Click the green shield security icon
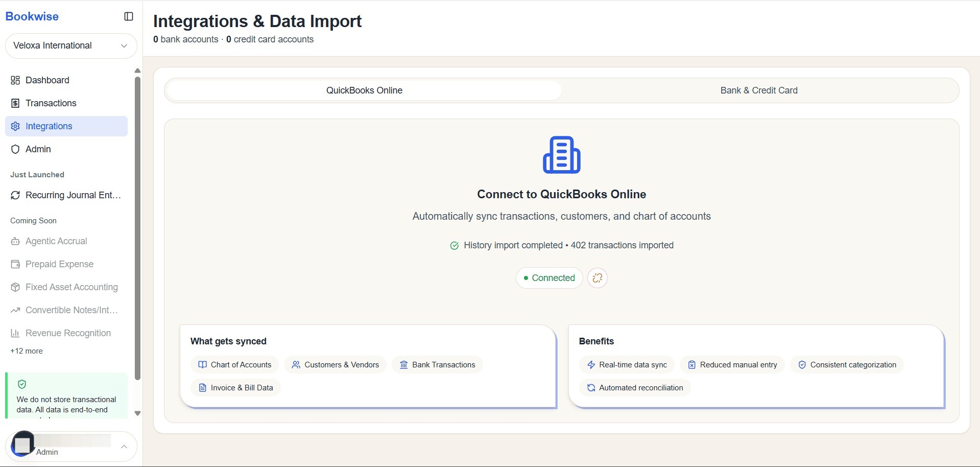Screen dimensions: 980x467 click(22, 384)
